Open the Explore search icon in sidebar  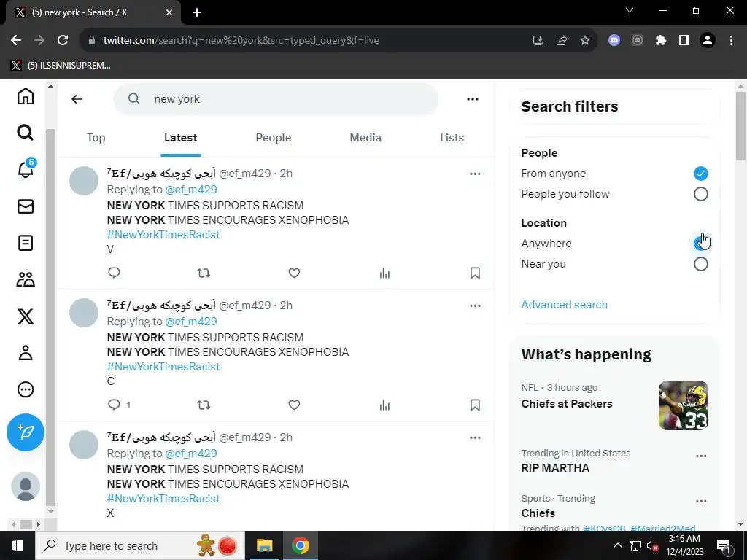tap(26, 133)
